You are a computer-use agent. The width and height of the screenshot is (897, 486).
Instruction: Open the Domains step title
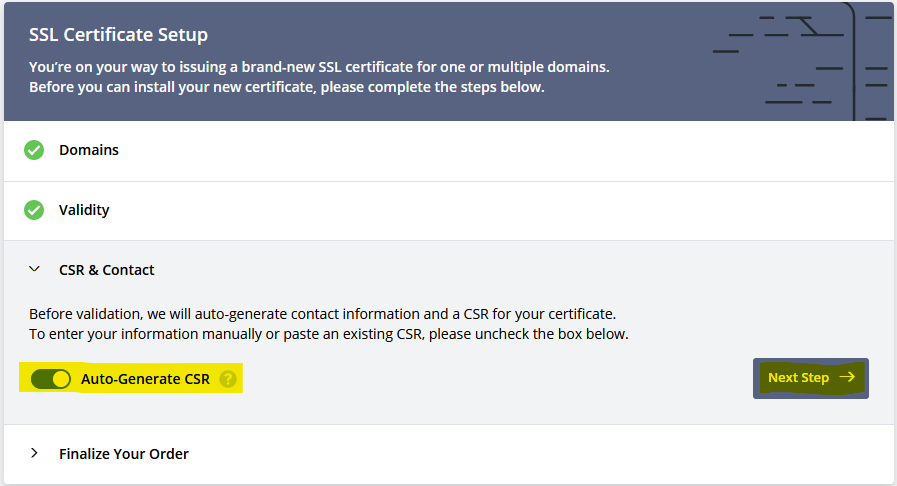click(x=89, y=150)
